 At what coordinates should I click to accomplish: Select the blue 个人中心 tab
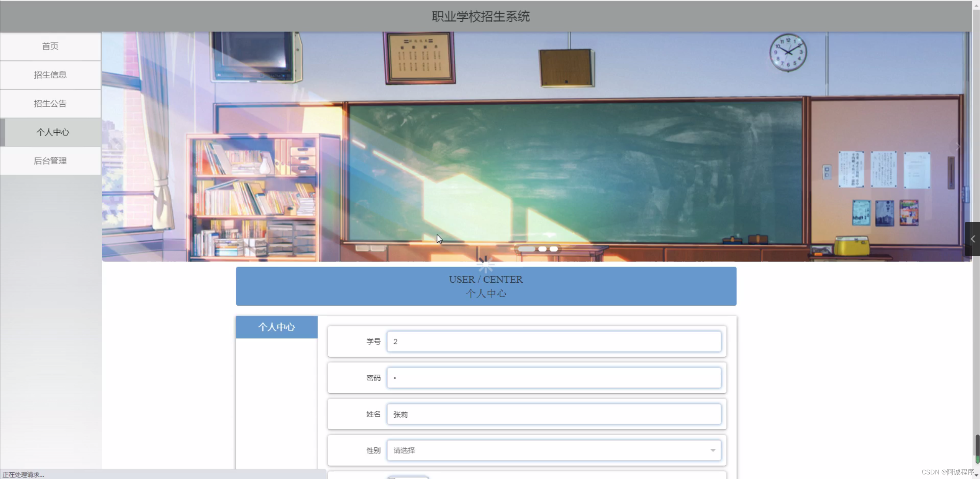(276, 327)
